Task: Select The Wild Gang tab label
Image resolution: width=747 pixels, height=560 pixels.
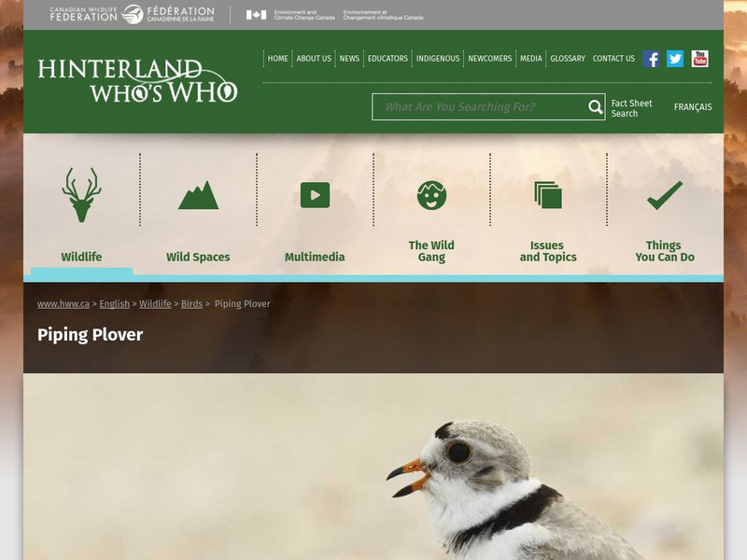Action: pyautogui.click(x=431, y=251)
